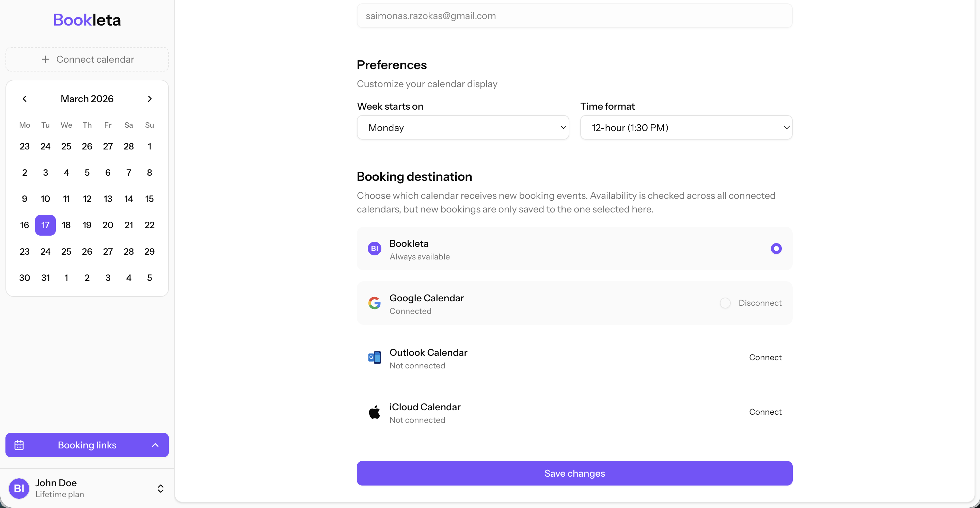This screenshot has width=980, height=508.
Task: Select March 11 in the mini calendar
Action: pos(66,199)
